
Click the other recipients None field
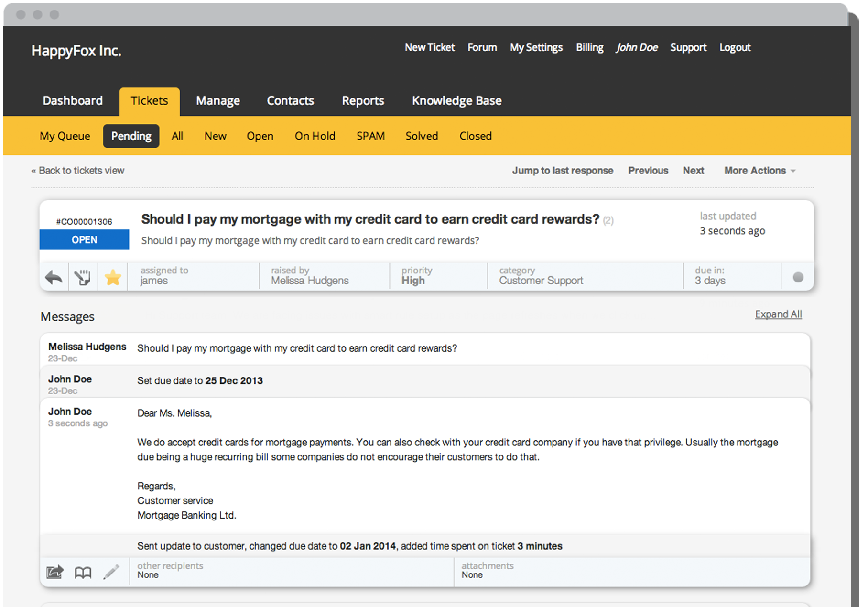click(292, 571)
